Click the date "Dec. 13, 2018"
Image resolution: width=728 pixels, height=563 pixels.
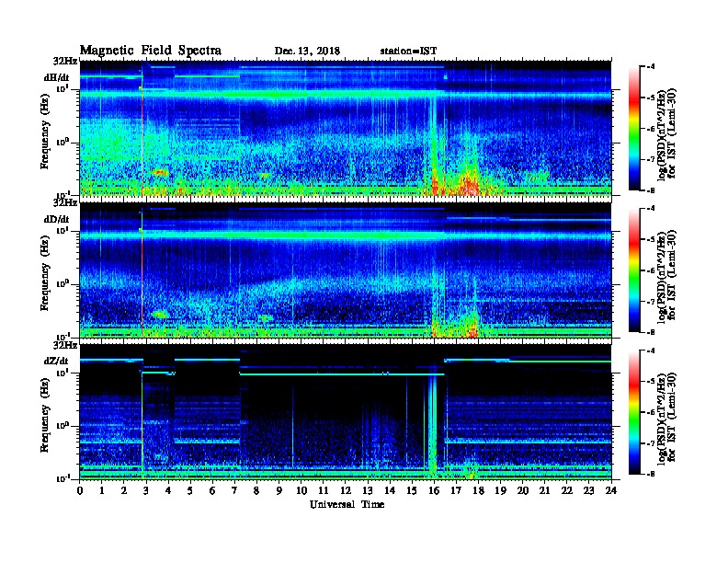point(307,52)
